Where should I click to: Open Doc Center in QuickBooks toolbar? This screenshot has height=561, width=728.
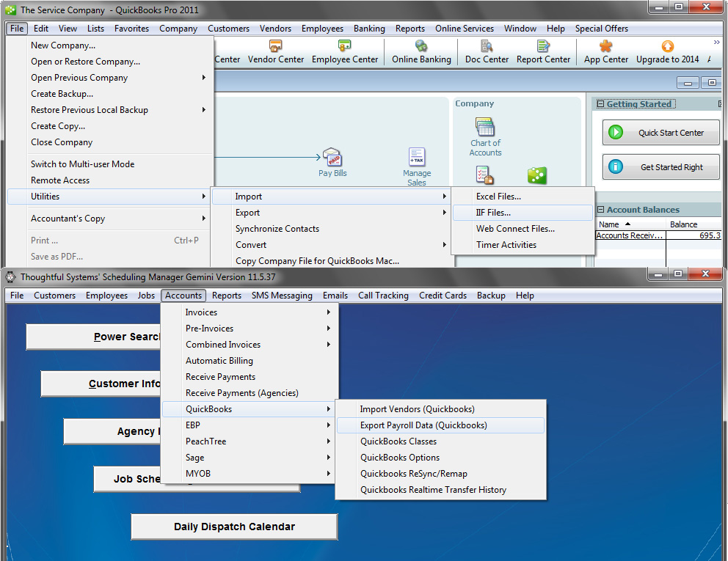487,52
